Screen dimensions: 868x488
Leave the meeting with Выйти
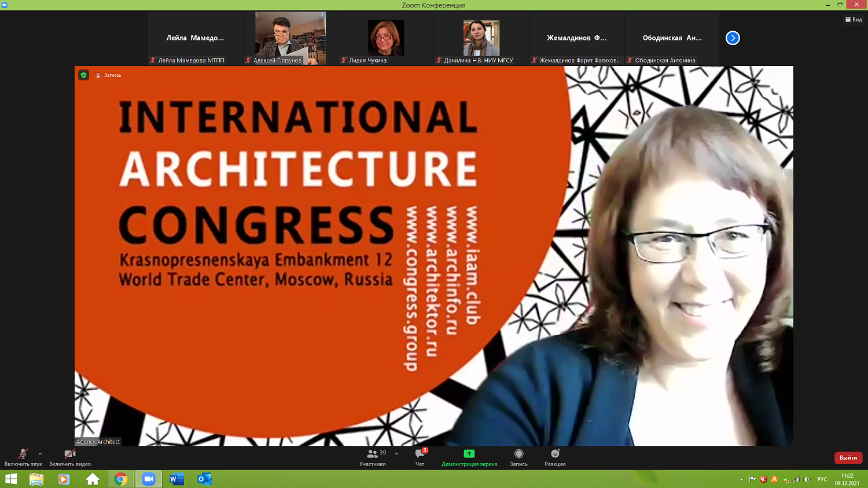(x=848, y=457)
